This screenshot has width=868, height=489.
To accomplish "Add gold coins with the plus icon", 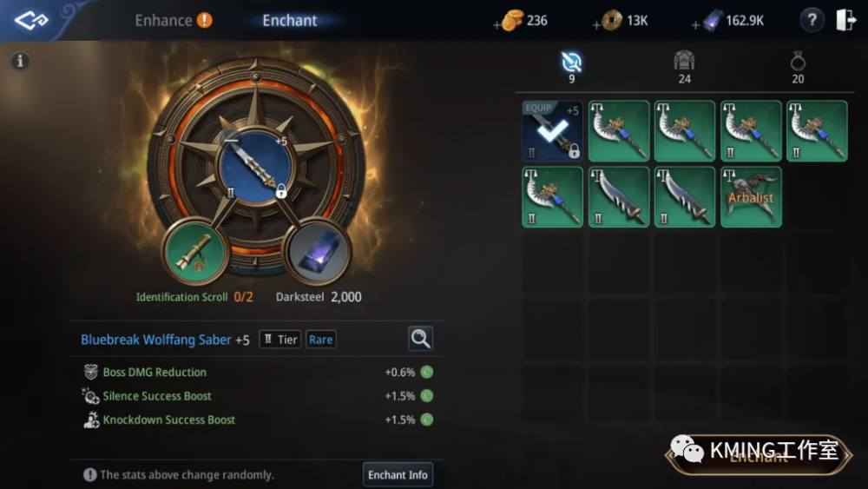I will click(x=497, y=24).
